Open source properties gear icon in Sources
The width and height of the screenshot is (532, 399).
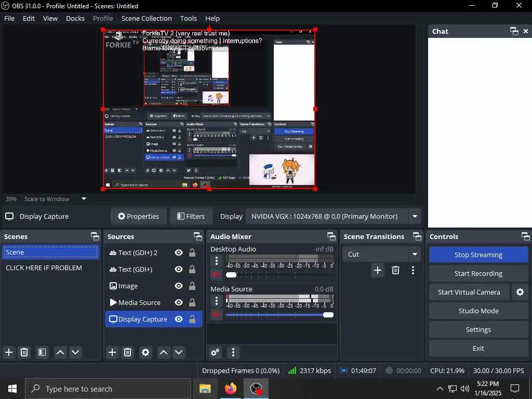(145, 353)
